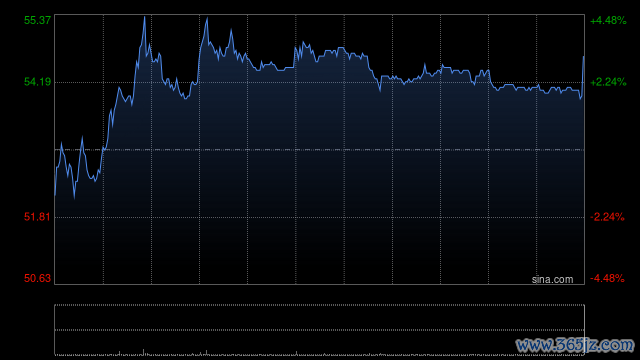Click the lowest dip near chart start
The height and width of the screenshot is (360, 640).
pyautogui.click(x=74, y=198)
